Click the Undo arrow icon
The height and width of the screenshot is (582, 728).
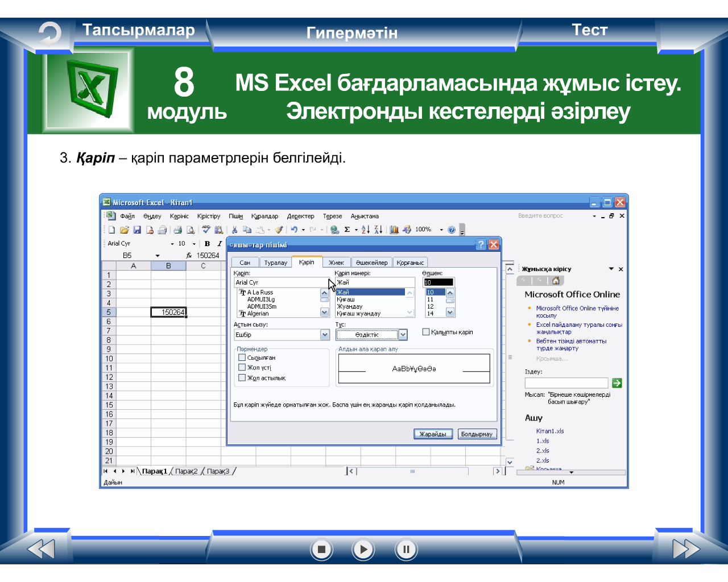coord(294,230)
